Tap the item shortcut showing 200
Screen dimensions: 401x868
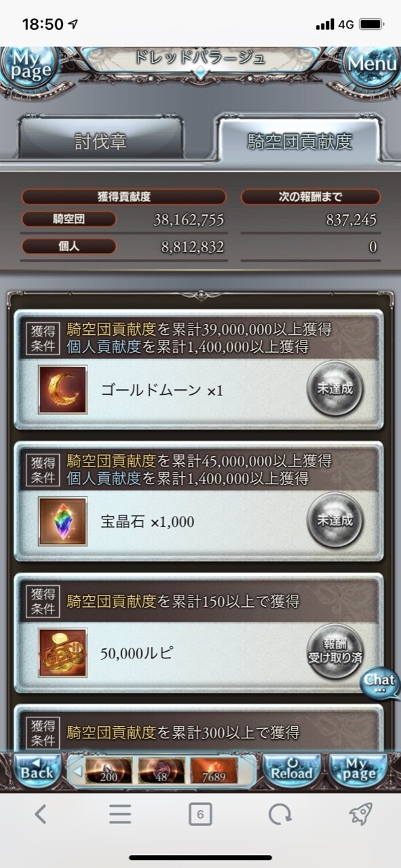(x=109, y=771)
